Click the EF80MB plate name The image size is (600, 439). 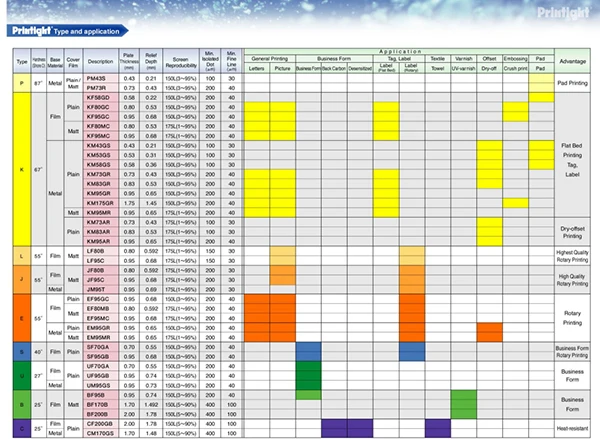pos(98,308)
